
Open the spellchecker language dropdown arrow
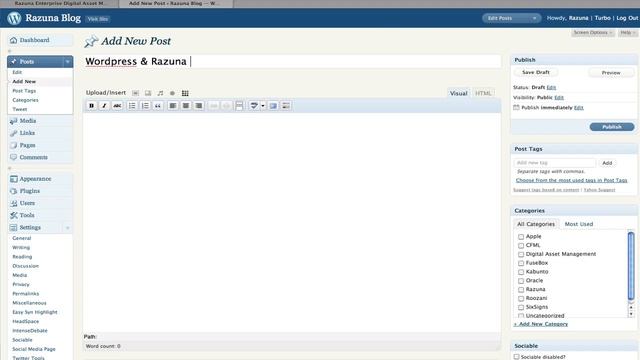(263, 106)
